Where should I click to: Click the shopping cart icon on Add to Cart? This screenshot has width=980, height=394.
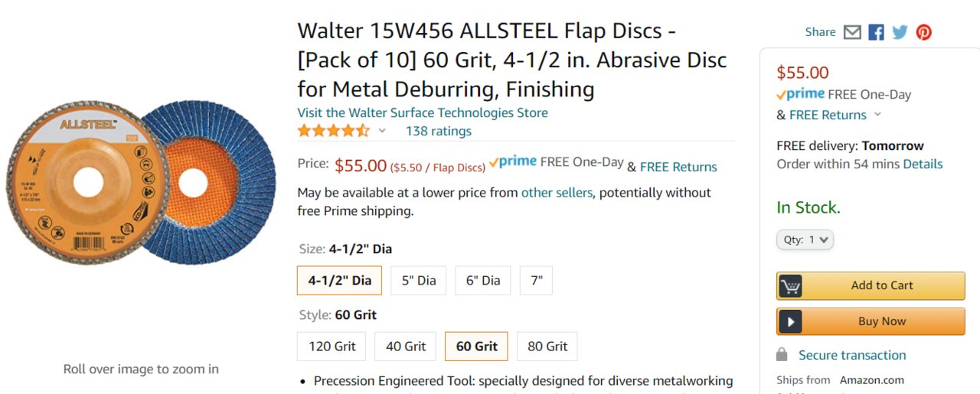pos(790,286)
